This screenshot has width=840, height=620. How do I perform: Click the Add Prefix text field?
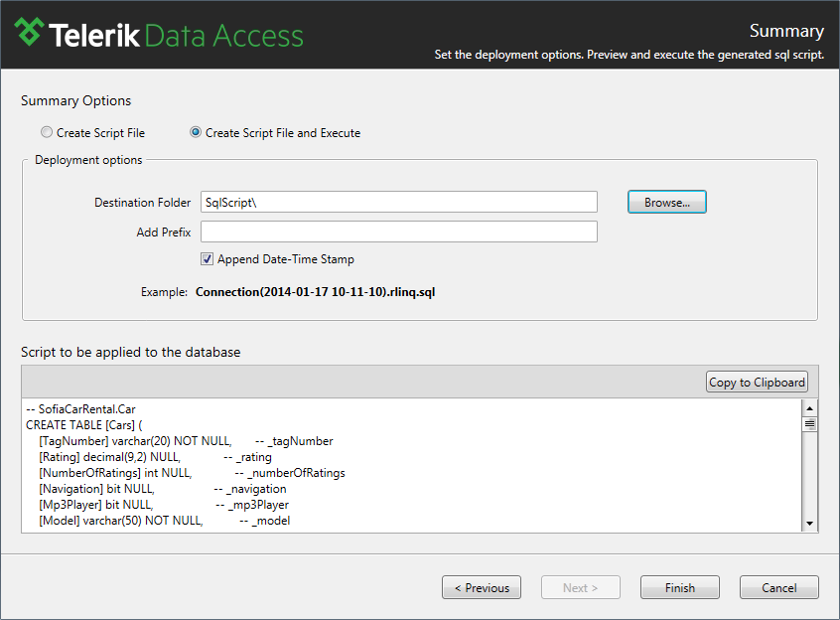coord(399,232)
